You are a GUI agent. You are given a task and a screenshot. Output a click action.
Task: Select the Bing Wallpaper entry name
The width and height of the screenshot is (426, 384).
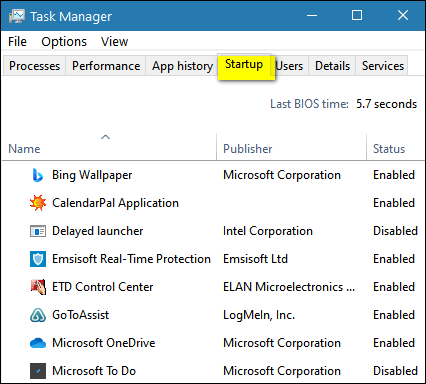tap(92, 175)
